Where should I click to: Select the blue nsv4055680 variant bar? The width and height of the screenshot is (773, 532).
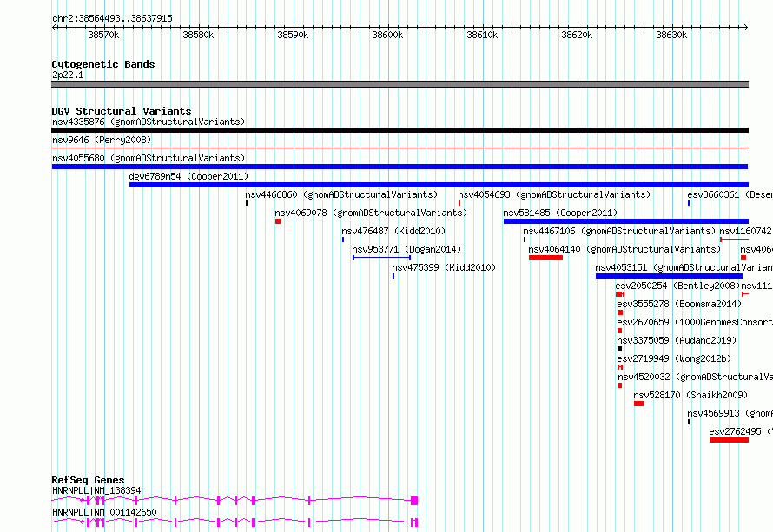pos(400,167)
